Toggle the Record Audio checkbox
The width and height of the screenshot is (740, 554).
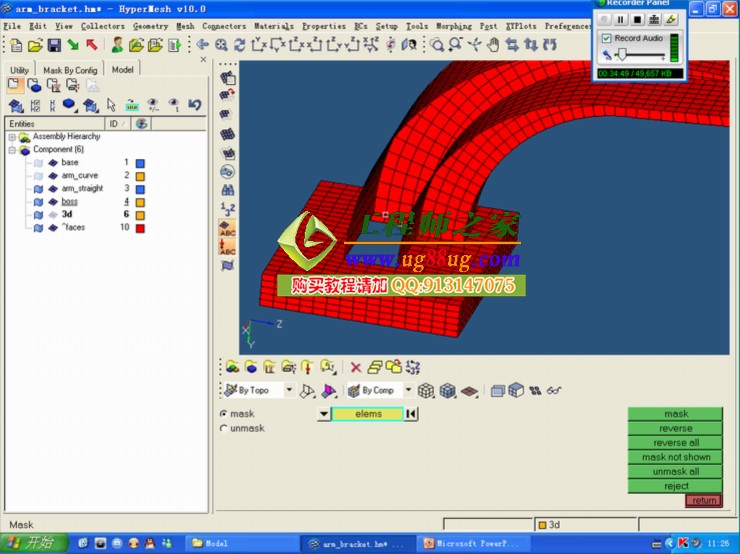[x=607, y=38]
